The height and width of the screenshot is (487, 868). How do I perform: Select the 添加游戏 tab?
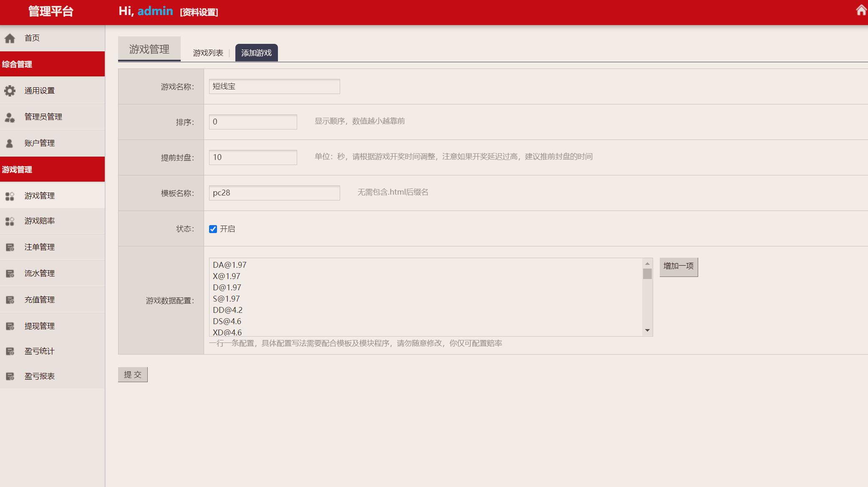pos(256,53)
